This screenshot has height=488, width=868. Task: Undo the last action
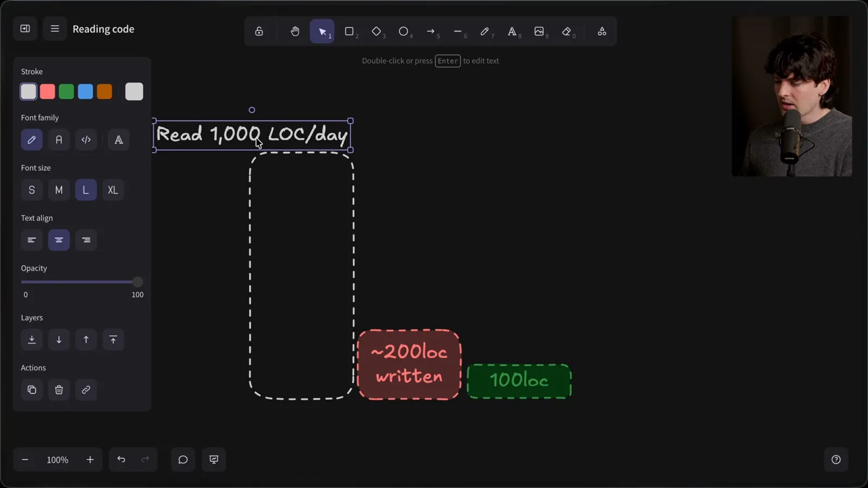121,460
